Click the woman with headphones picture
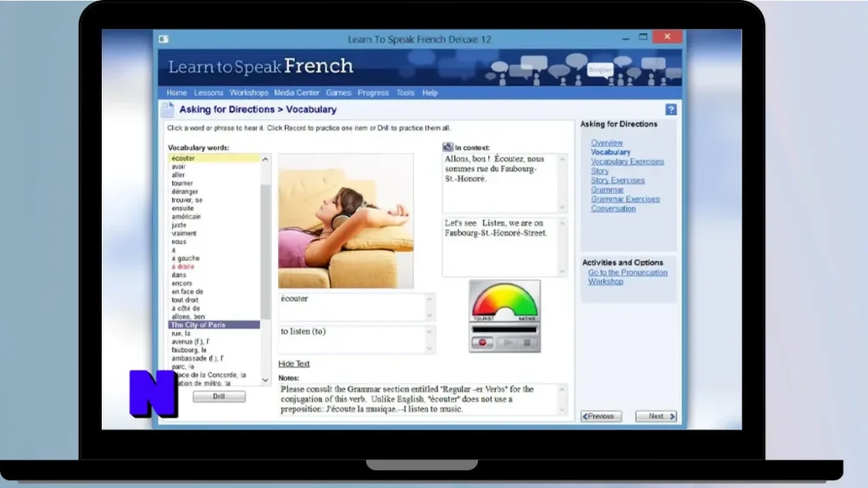 click(346, 221)
